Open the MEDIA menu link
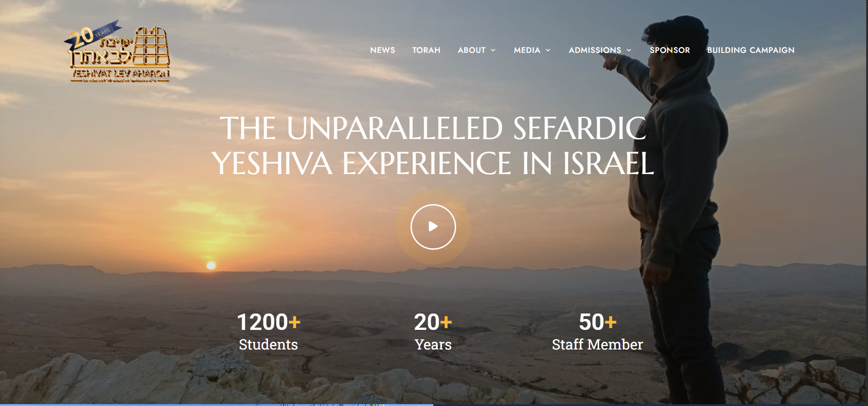The height and width of the screenshot is (406, 868). pos(527,50)
